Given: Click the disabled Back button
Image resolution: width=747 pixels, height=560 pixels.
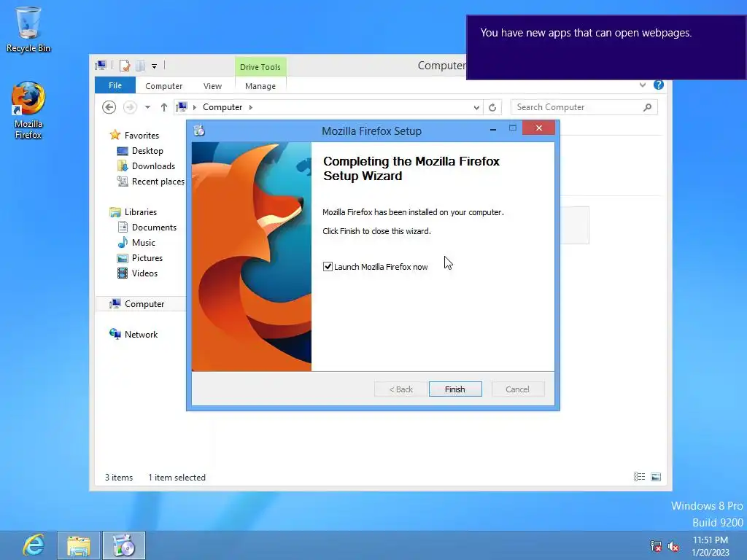Looking at the screenshot, I should pyautogui.click(x=400, y=389).
